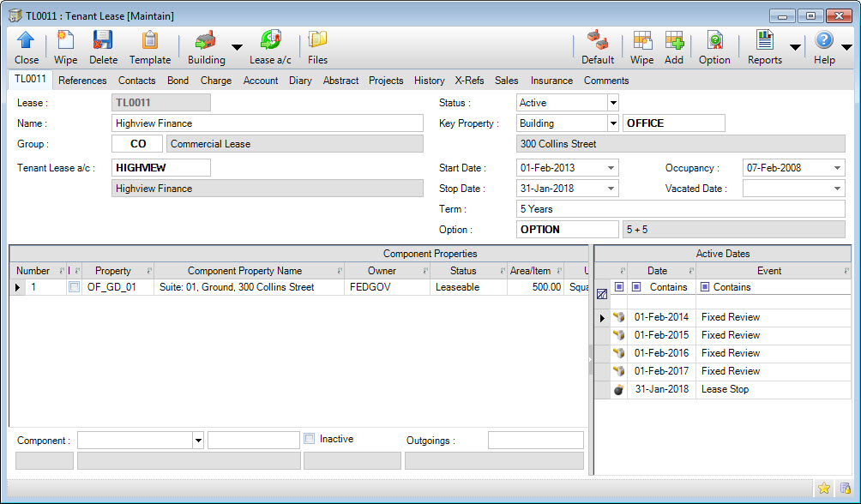The width and height of the screenshot is (861, 504).
Task: Click the Wipe icon beside Default
Action: click(x=642, y=40)
